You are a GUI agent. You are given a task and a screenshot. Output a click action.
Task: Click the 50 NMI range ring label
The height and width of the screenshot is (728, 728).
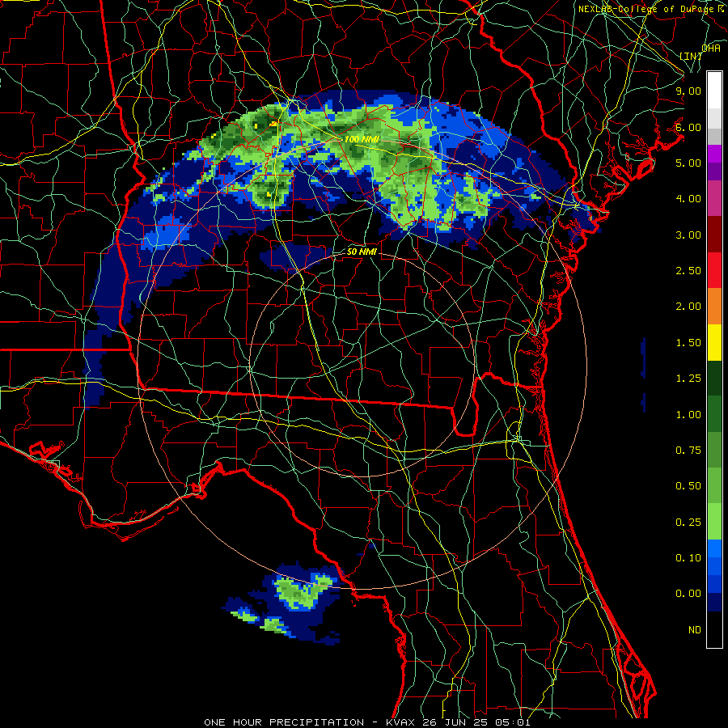coord(362,252)
